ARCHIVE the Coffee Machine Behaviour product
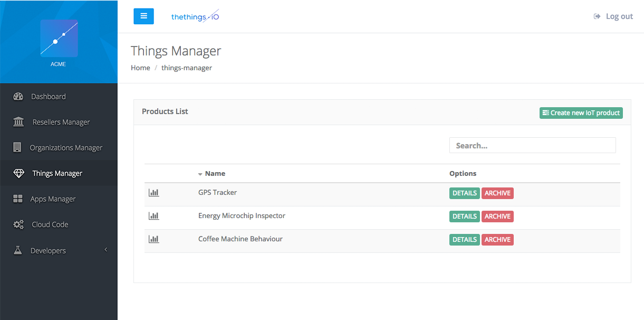Image resolution: width=644 pixels, height=320 pixels. [497, 240]
